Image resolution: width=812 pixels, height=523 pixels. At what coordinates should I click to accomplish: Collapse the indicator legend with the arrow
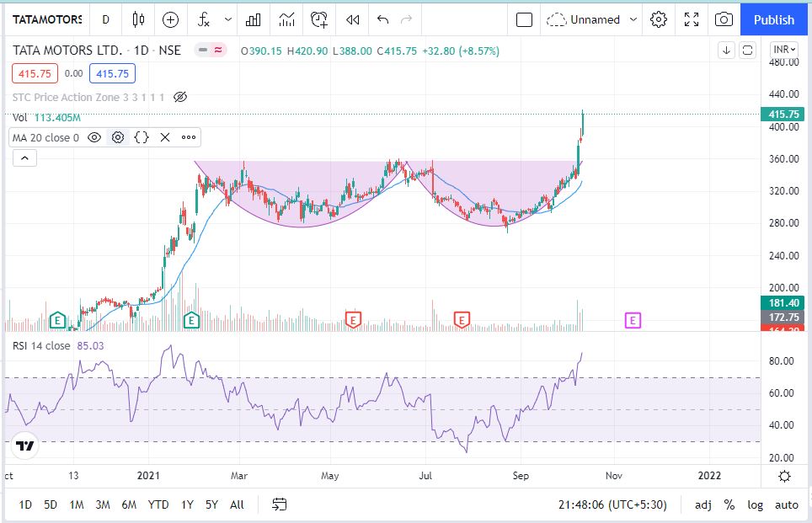(24, 158)
